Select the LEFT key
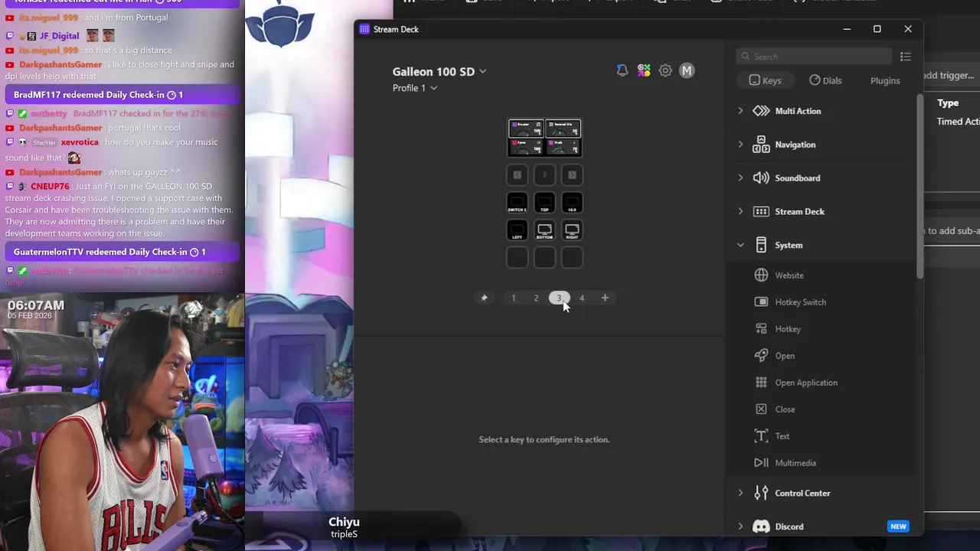Viewport: 980px width, 551px height. click(x=517, y=230)
